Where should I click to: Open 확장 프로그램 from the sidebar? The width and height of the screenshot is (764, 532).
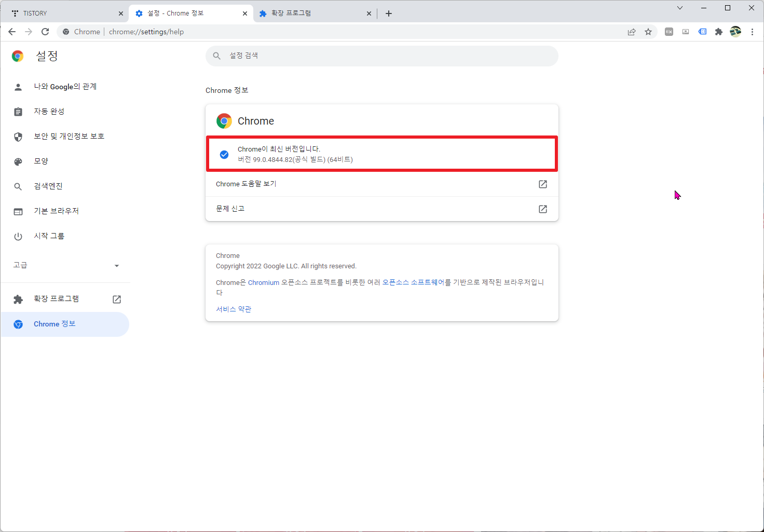65,299
